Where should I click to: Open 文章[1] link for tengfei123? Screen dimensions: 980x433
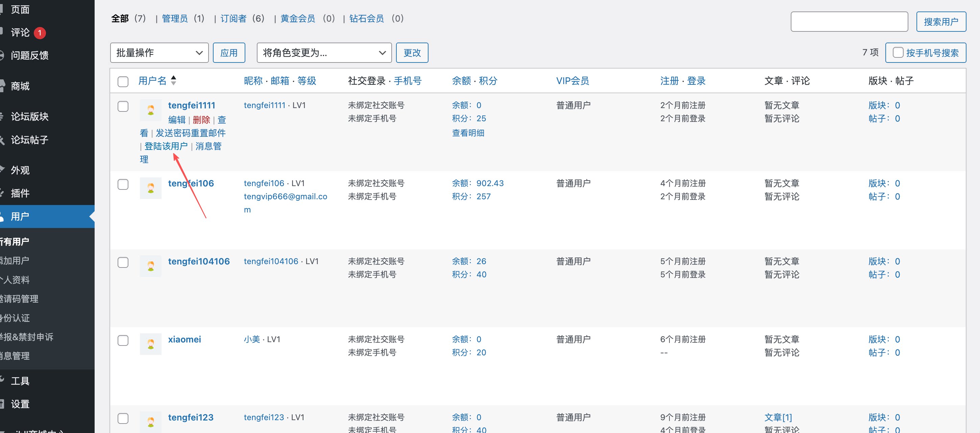778,417
